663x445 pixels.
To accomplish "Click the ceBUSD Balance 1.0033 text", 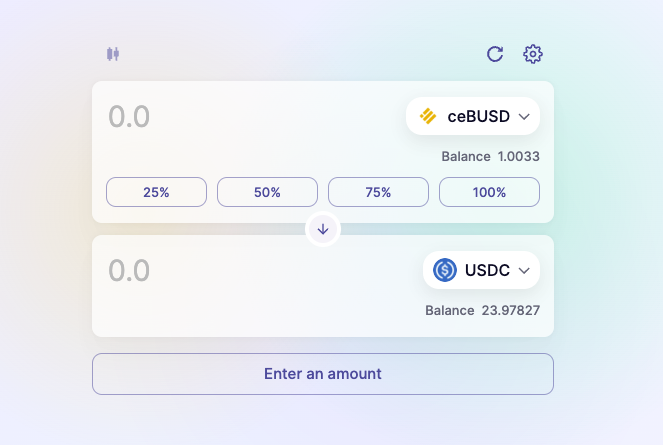I will tap(490, 157).
